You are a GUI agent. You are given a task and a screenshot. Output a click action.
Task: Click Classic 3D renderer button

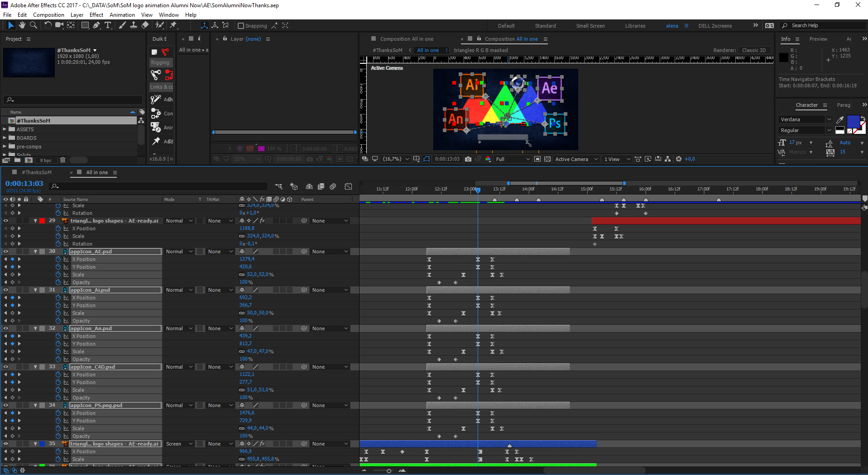(x=754, y=50)
